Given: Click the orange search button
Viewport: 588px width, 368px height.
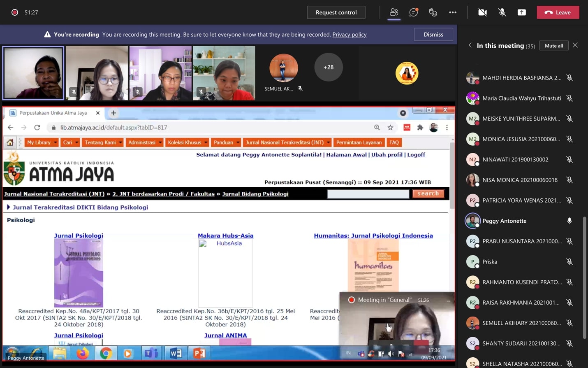Looking at the screenshot, I should (428, 193).
